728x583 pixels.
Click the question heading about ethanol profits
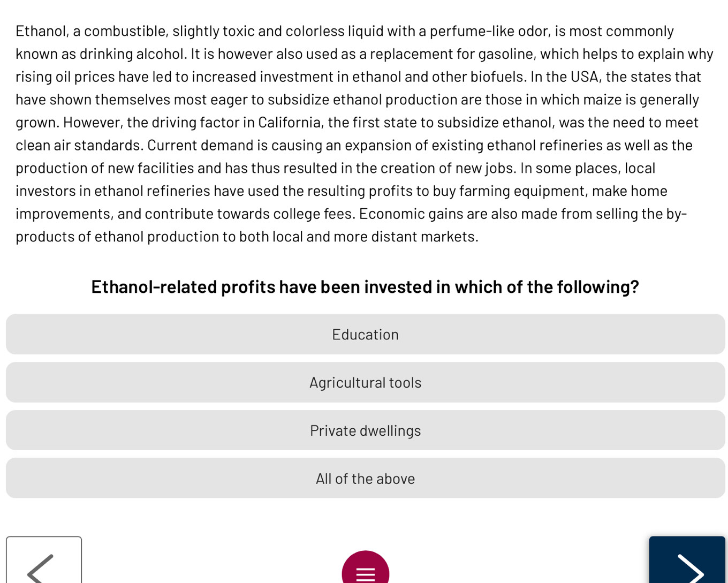(x=365, y=287)
